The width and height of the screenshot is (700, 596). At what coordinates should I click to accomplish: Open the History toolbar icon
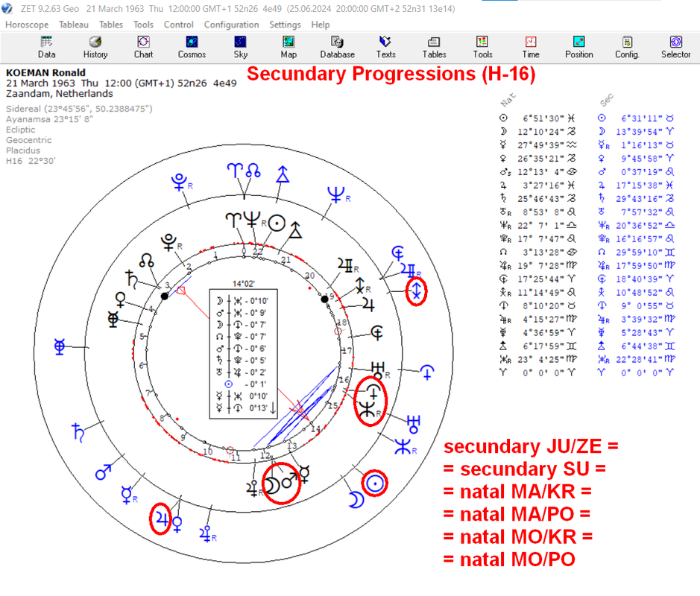95,47
